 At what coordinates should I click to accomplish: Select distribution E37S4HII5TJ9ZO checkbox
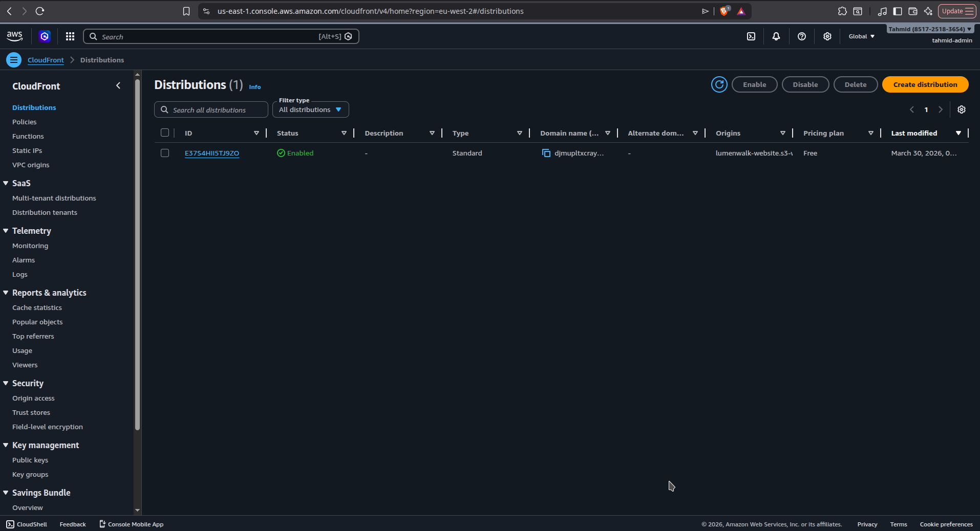pos(165,153)
